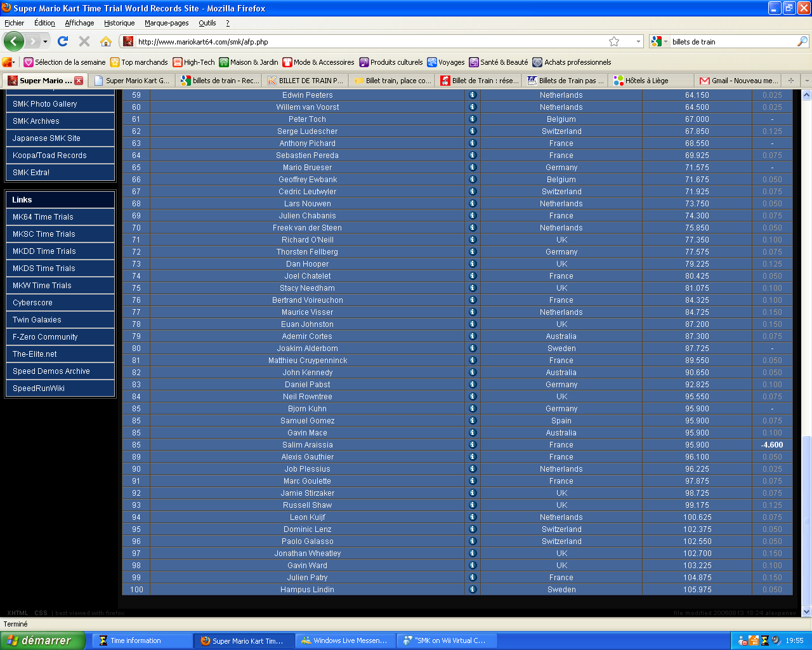Open the "SMK on Wii Virtual C..." taskbar window

click(447, 640)
